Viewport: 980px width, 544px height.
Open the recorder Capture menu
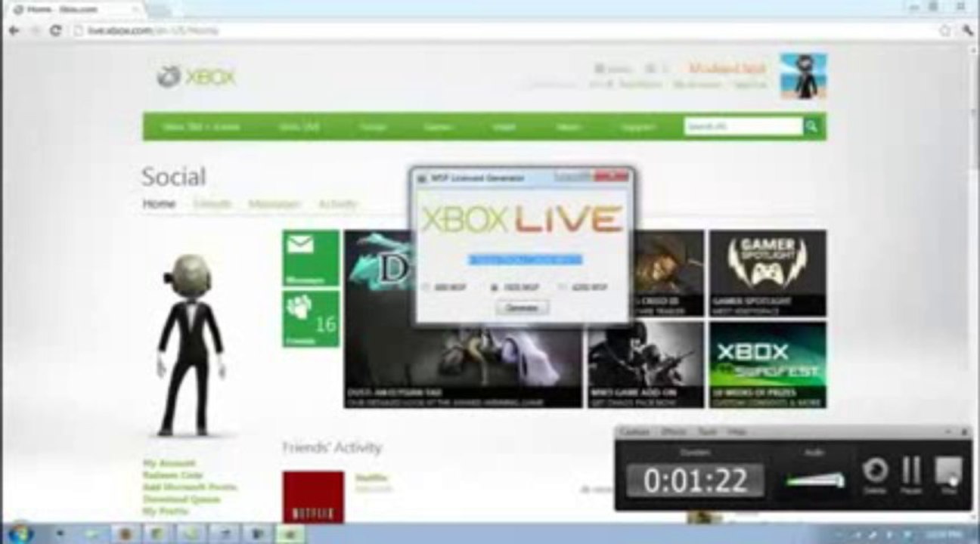(x=634, y=431)
